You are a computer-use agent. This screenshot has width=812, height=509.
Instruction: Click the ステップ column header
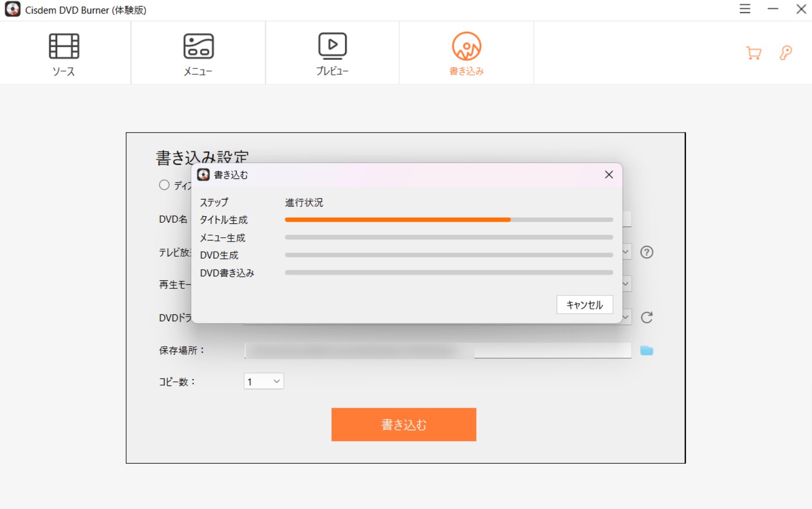tap(214, 202)
